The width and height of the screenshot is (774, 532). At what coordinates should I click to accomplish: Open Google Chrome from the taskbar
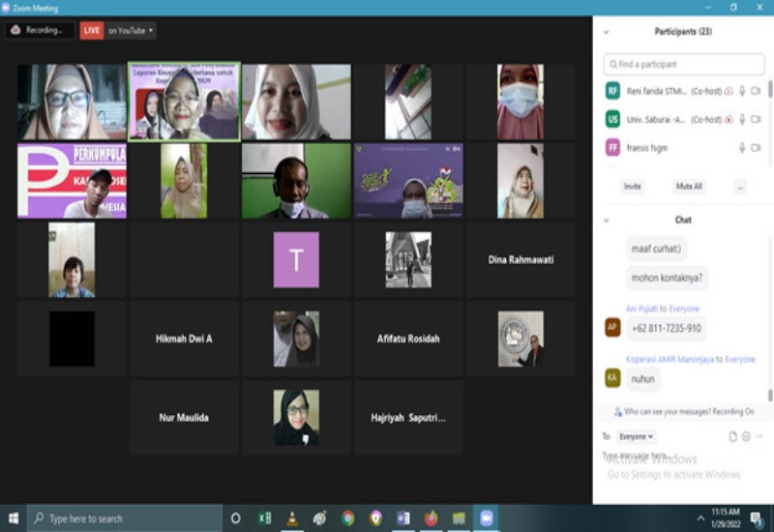(348, 518)
